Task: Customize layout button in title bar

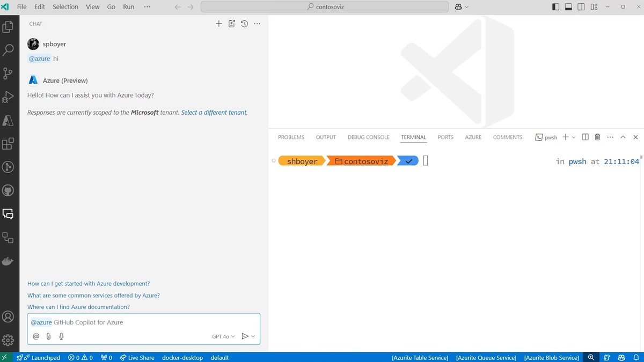Action: point(594,7)
